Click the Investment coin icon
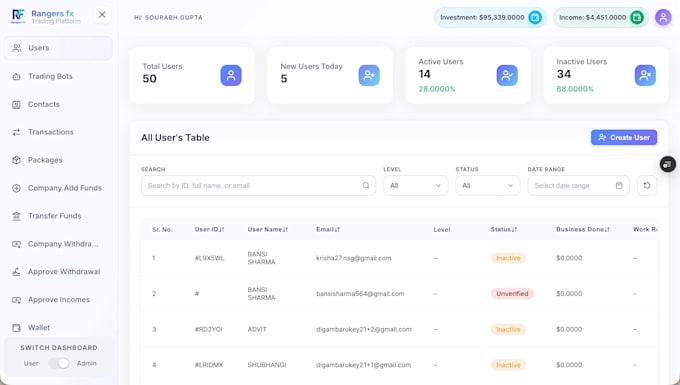The height and width of the screenshot is (385, 680). click(535, 17)
